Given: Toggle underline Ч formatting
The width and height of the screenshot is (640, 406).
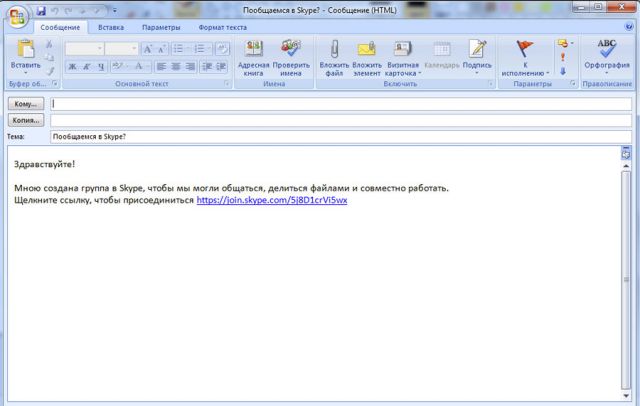Looking at the screenshot, I should (x=100, y=67).
